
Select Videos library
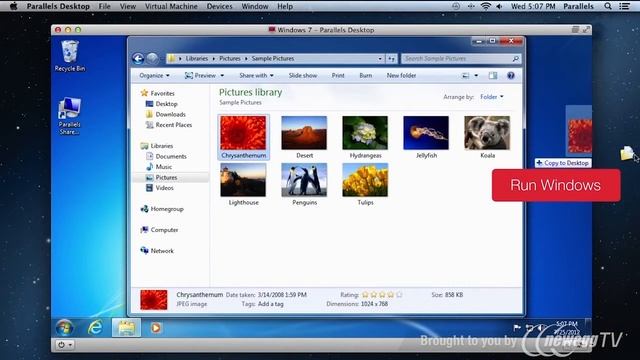(x=164, y=188)
